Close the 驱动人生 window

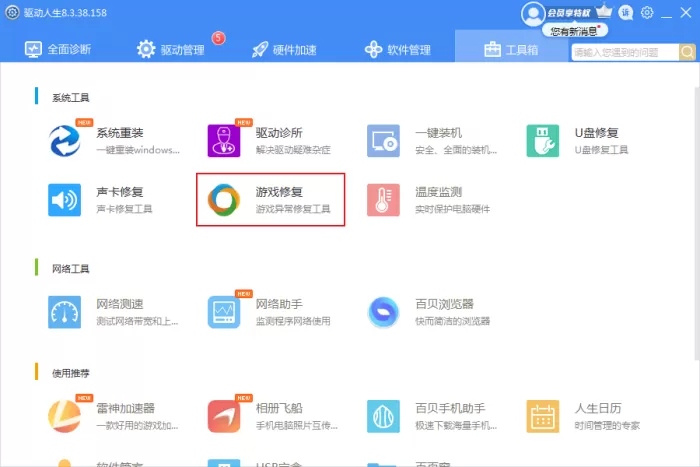(x=686, y=13)
